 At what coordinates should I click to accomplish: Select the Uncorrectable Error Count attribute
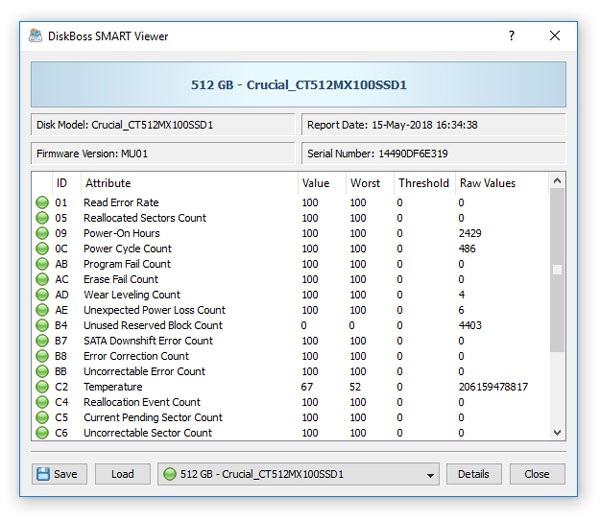(x=144, y=371)
